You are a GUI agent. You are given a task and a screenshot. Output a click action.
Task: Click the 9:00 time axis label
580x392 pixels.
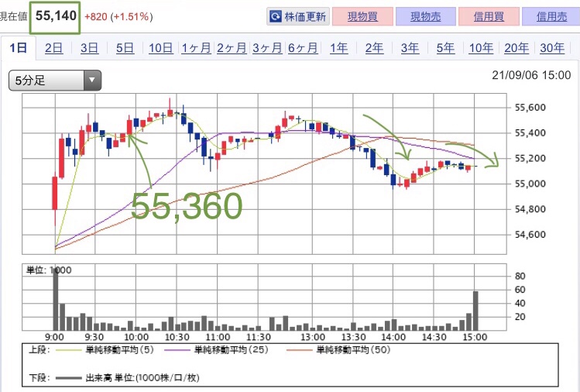(x=54, y=337)
